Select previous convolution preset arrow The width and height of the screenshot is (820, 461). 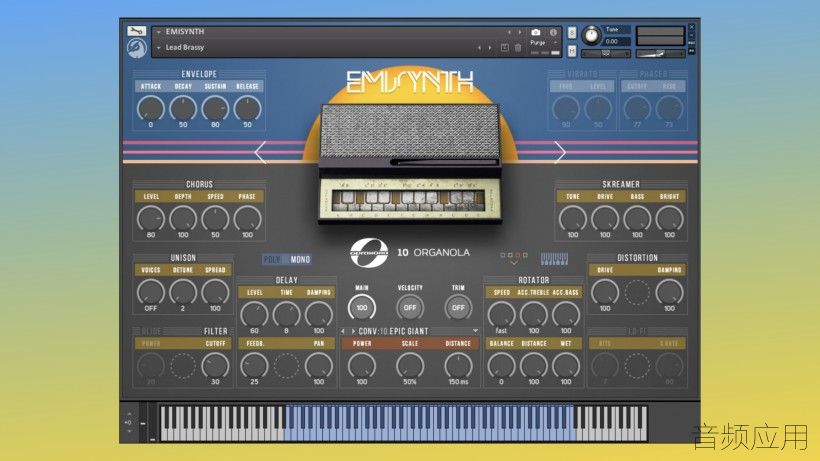(343, 331)
